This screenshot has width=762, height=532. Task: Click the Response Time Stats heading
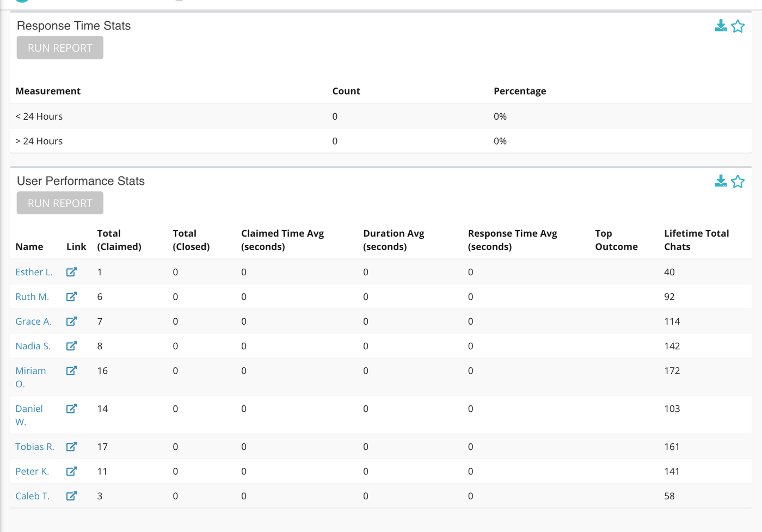73,26
